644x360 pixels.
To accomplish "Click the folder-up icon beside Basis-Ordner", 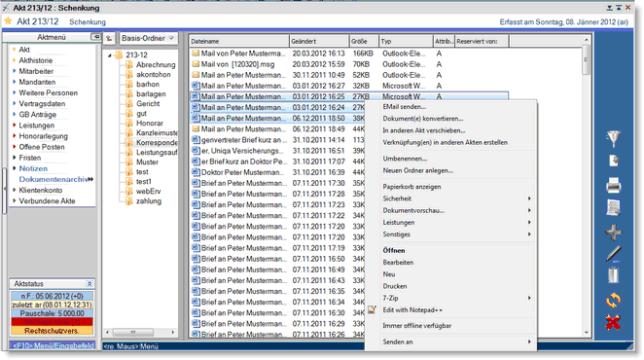I will point(109,38).
